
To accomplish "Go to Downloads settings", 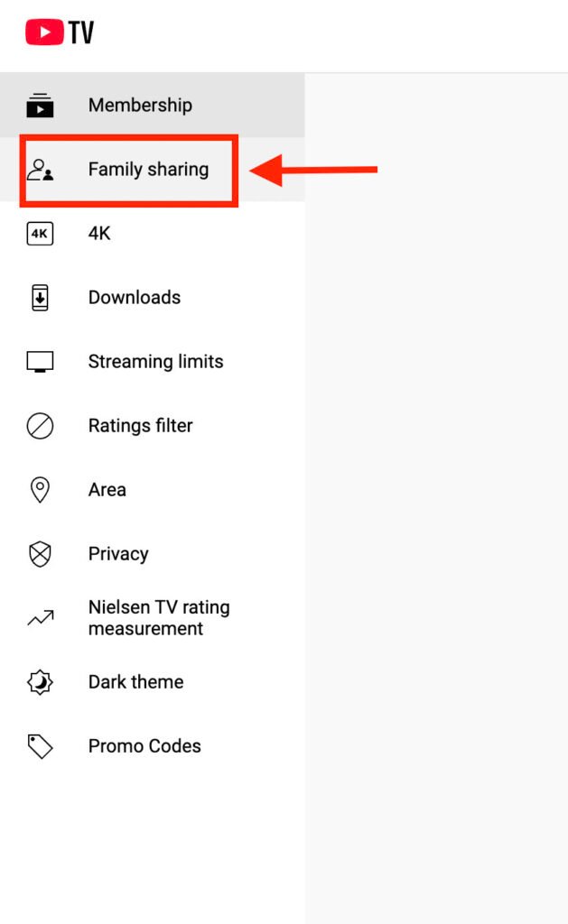I will (135, 298).
